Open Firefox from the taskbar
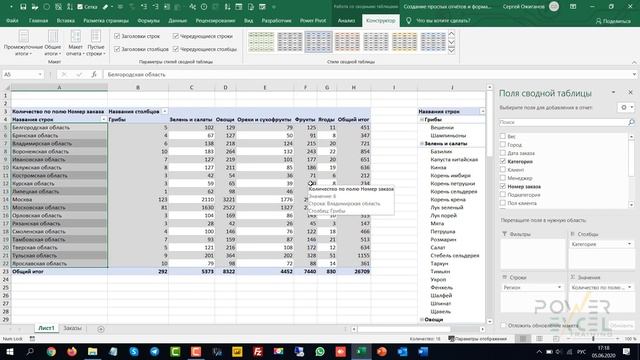The width and height of the screenshot is (640, 360). 72,351
